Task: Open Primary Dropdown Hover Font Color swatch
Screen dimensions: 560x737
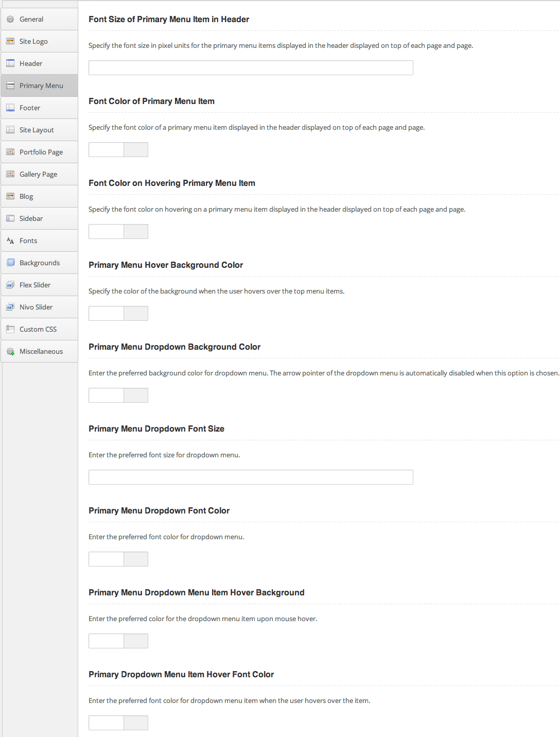Action: pyautogui.click(x=136, y=723)
